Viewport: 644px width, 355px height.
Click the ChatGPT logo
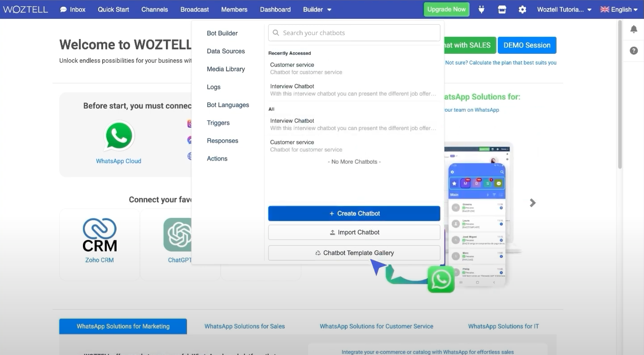coord(178,234)
